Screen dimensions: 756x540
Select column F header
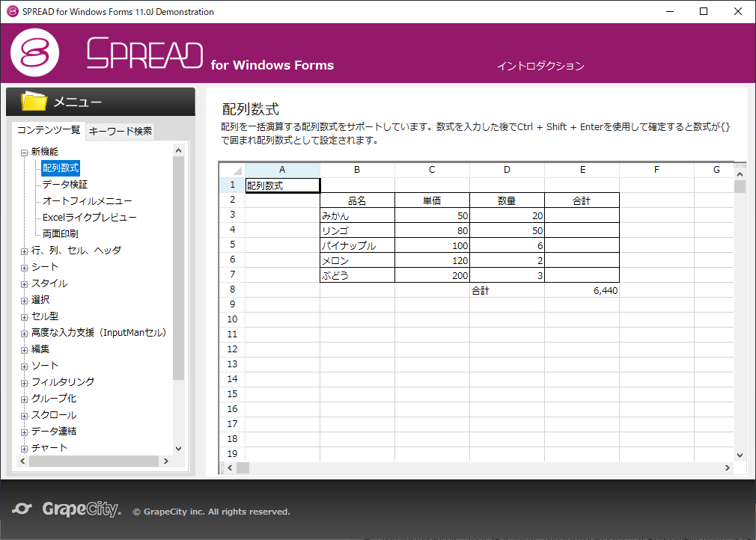(656, 170)
